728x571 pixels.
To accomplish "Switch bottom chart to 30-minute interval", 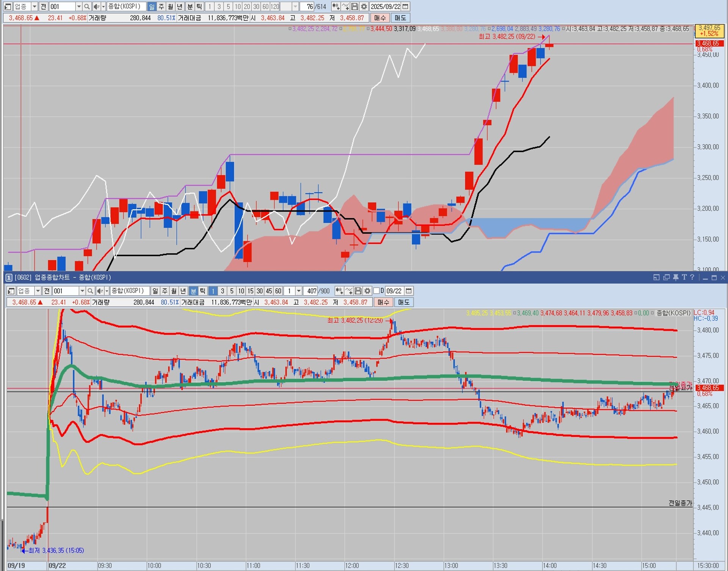I will 259,291.
